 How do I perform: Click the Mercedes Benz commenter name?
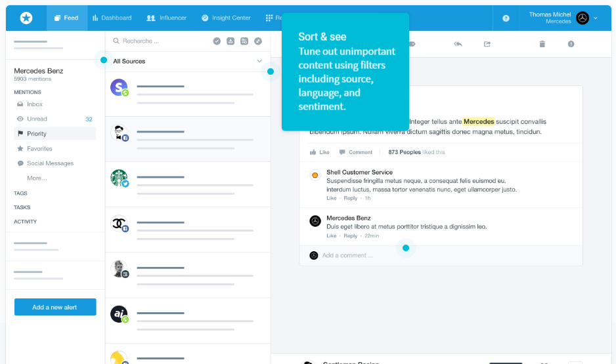tap(349, 218)
